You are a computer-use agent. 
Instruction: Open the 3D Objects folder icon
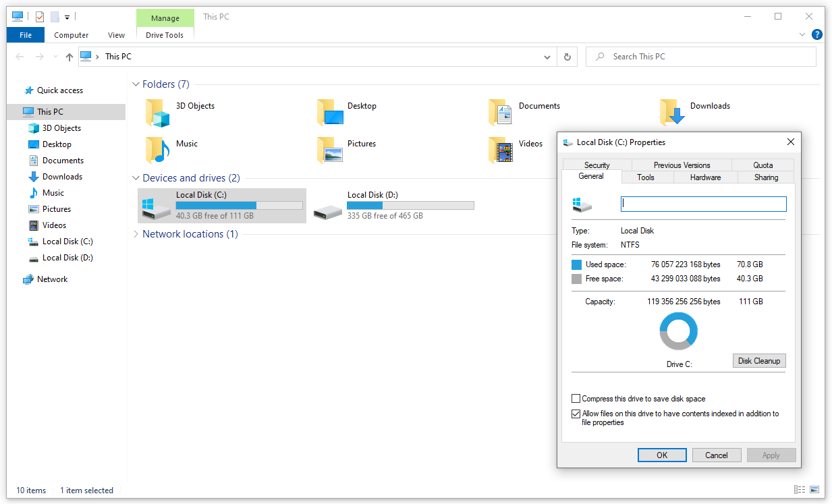tap(158, 112)
